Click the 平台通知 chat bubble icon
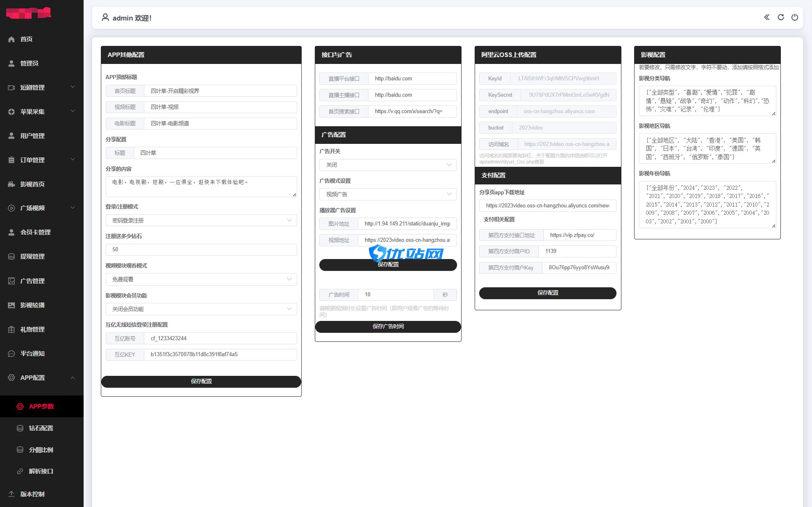Viewport: 812px width, 507px height. 11,354
